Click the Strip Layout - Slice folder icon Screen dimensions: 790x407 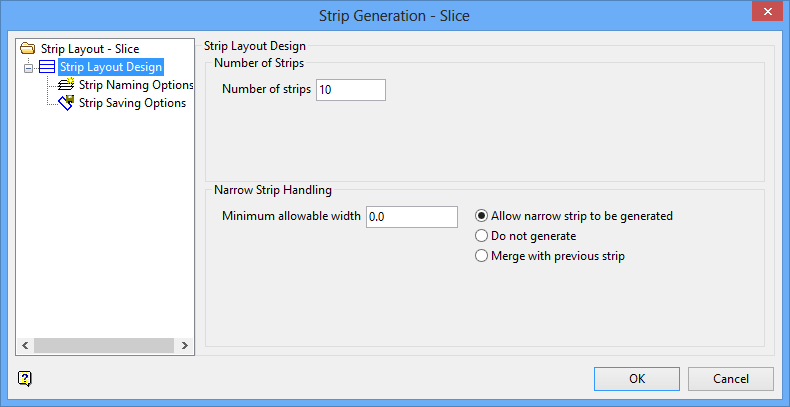tap(27, 49)
